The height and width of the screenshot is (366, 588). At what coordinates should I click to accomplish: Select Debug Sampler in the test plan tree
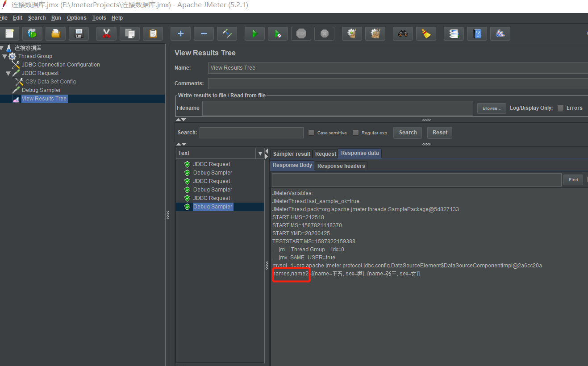pos(41,90)
